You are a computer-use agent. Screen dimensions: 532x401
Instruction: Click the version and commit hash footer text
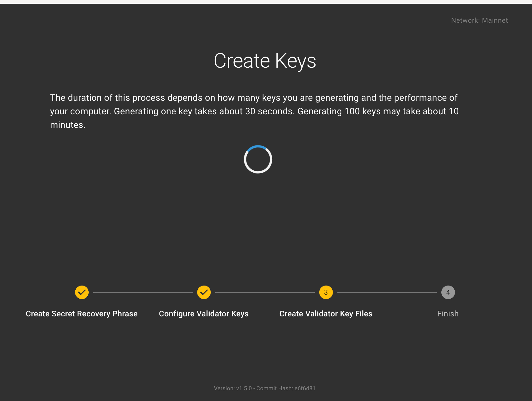coord(265,388)
